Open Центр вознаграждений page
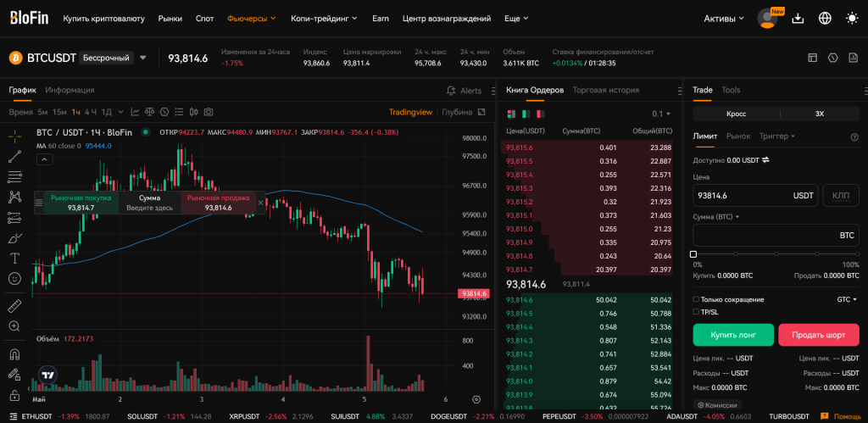The image size is (868, 423). (x=447, y=19)
